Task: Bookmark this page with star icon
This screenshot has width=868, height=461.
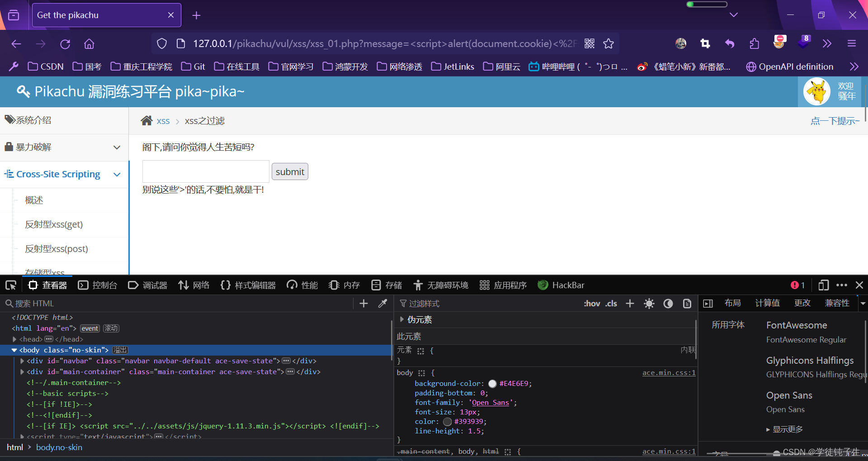Action: (x=609, y=43)
